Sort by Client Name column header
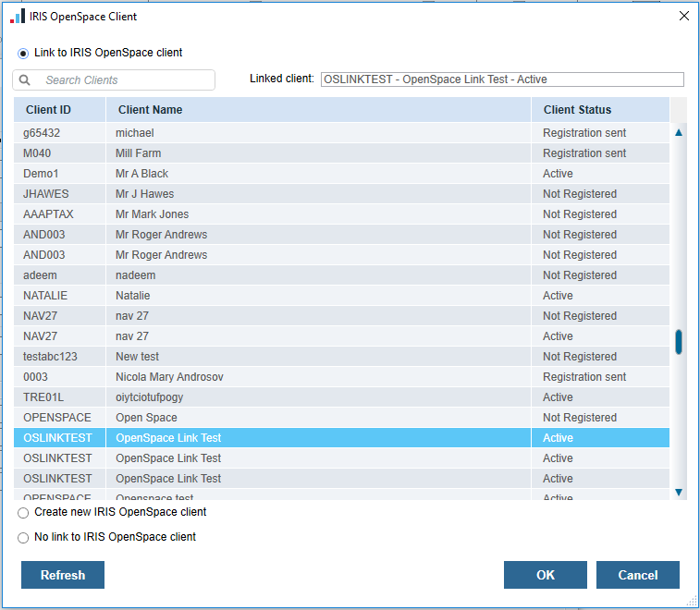Image resolution: width=700 pixels, height=610 pixels. coord(318,110)
